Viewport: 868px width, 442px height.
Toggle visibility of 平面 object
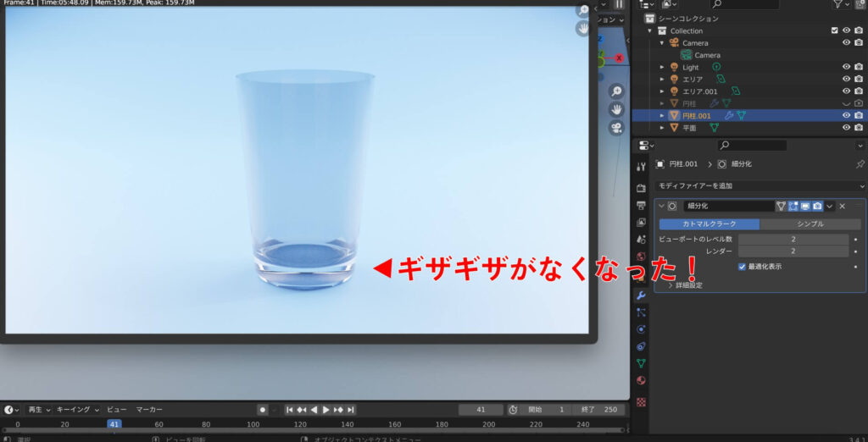point(846,128)
